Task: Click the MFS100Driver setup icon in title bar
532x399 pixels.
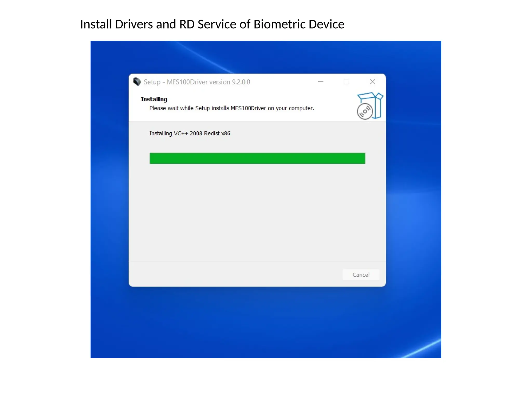Action: tap(137, 82)
